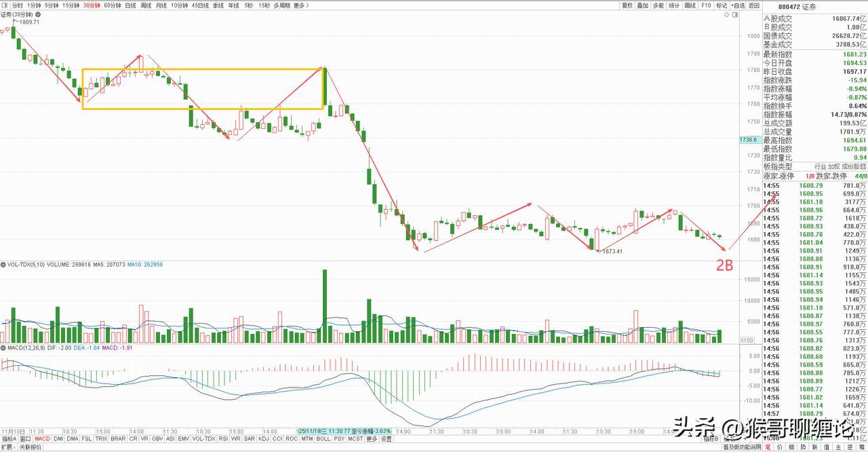The height and width of the screenshot is (452, 868).
Task: Switch to 日线 daily chart
Action: click(130, 5)
